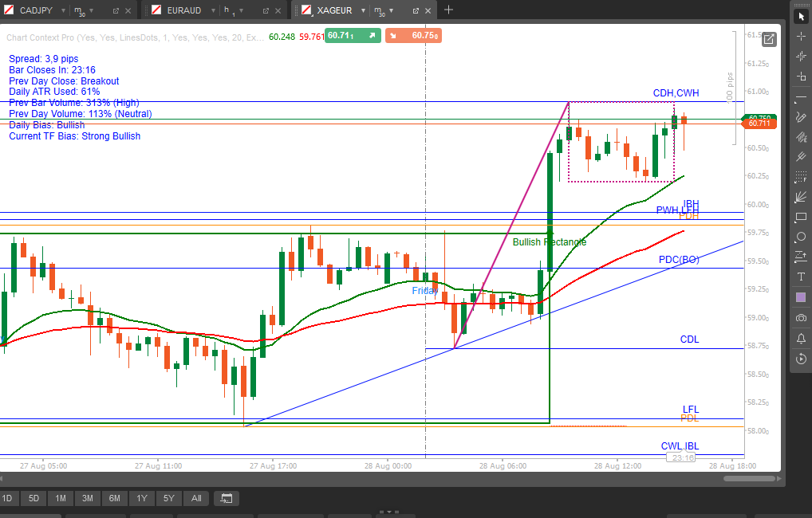Screen dimensions: 812x518
Task: Click the 23:16 bar countdown label
Action: pos(683,458)
